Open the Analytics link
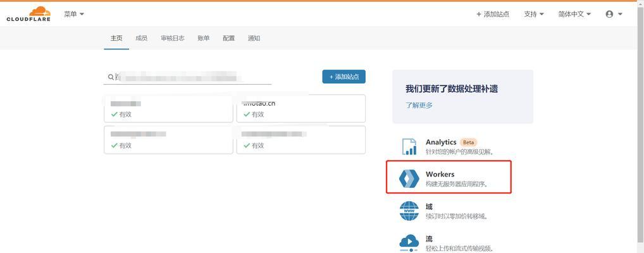Image resolution: width=644 pixels, height=253 pixels. click(x=441, y=142)
